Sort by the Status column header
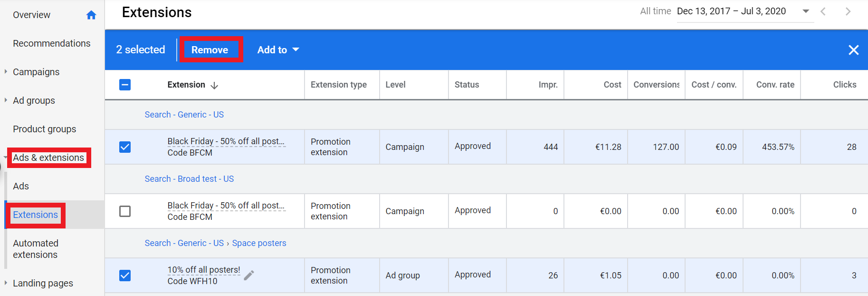This screenshot has width=868, height=296. [467, 85]
